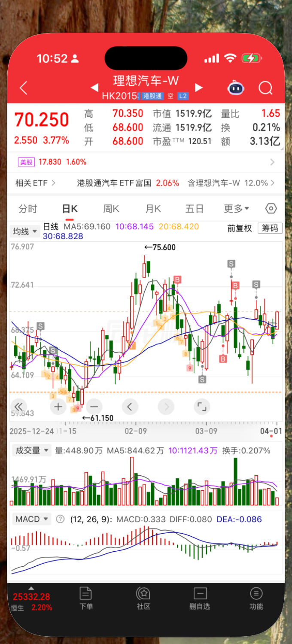The image size is (292, 644).
Task: Open 相关ETF chevron
Action: pos(54,183)
